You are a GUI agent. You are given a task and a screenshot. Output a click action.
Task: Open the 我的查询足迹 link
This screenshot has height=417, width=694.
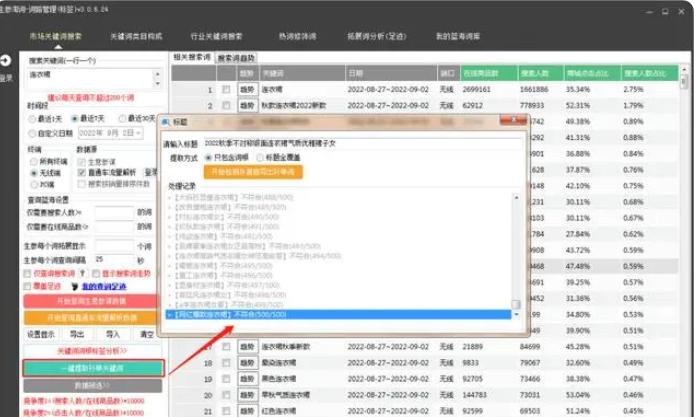[104, 287]
